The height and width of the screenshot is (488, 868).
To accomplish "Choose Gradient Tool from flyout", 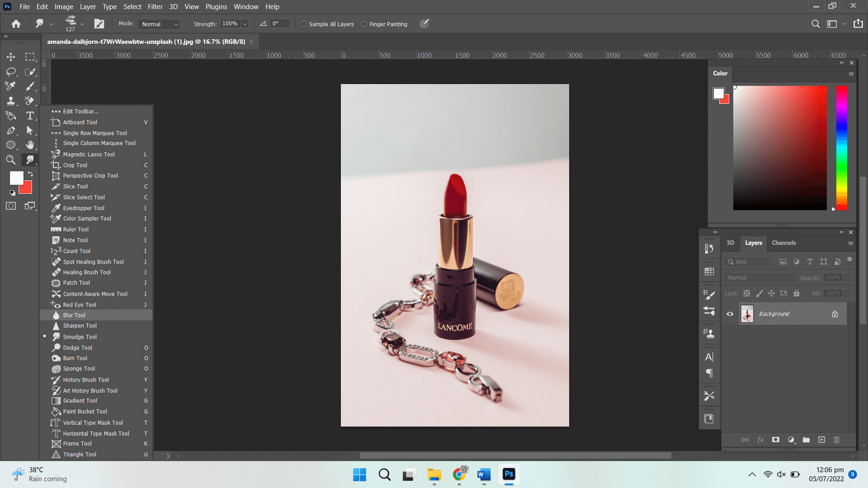I will 96,401.
